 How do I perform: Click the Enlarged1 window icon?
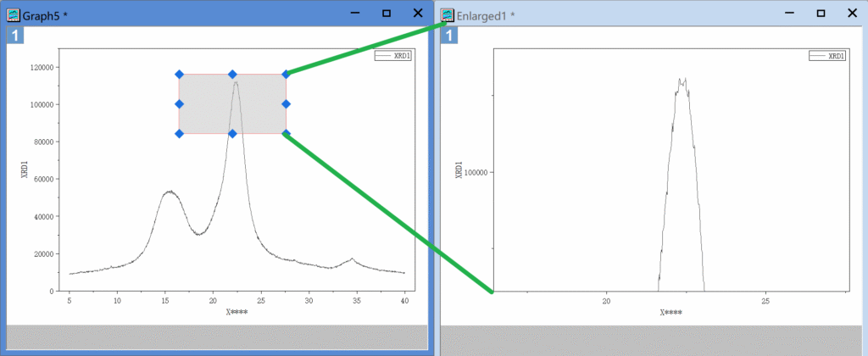(x=448, y=14)
